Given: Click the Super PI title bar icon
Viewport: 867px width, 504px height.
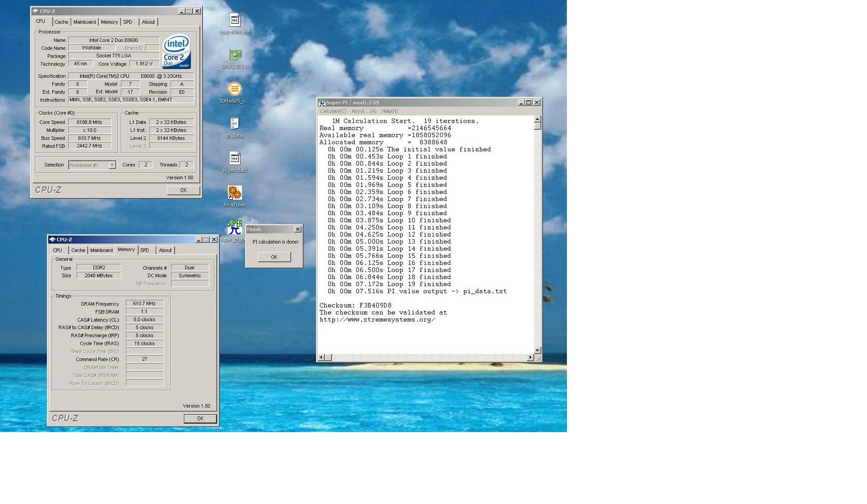Looking at the screenshot, I should pos(322,102).
